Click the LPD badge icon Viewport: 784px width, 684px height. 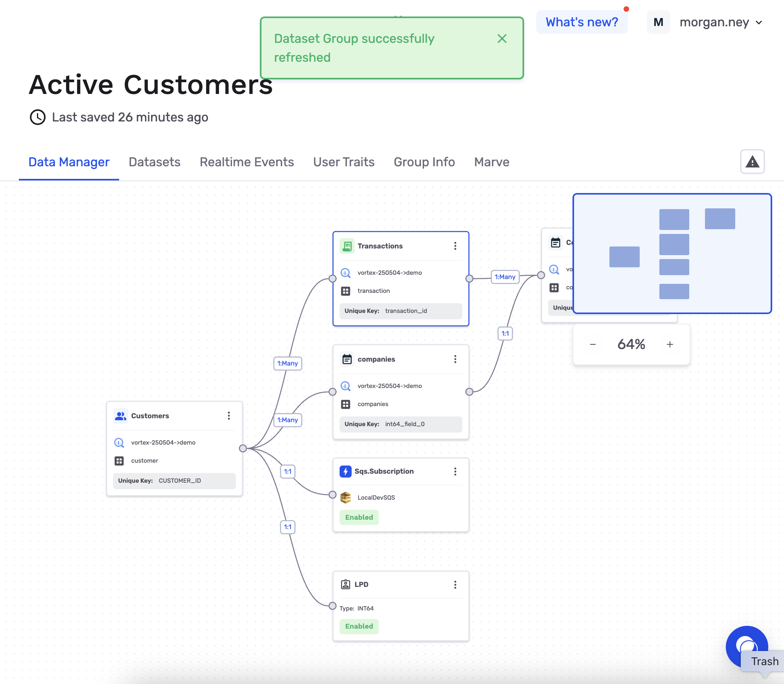pyautogui.click(x=345, y=585)
